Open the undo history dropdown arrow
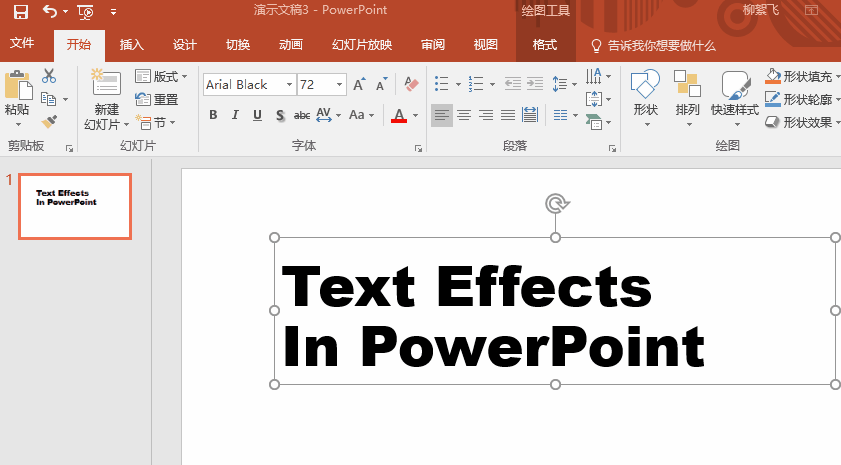Image resolution: width=841 pixels, height=465 pixels. tap(65, 11)
